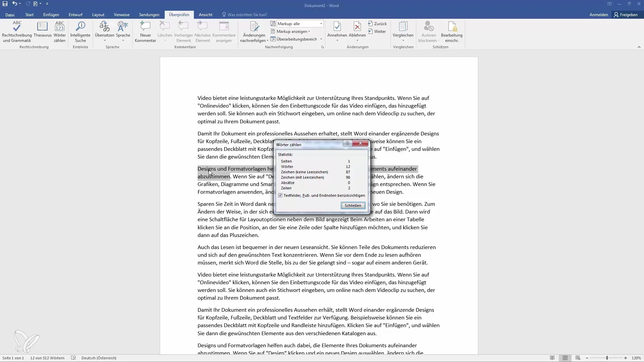Image resolution: width=644 pixels, height=362 pixels.
Task: Open the Markup: alle dropdown
Action: 300,24
